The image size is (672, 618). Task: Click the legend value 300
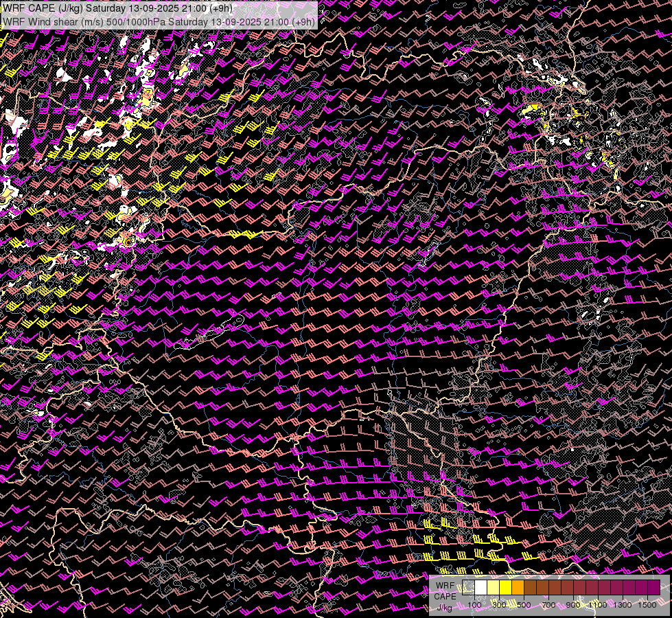click(499, 605)
